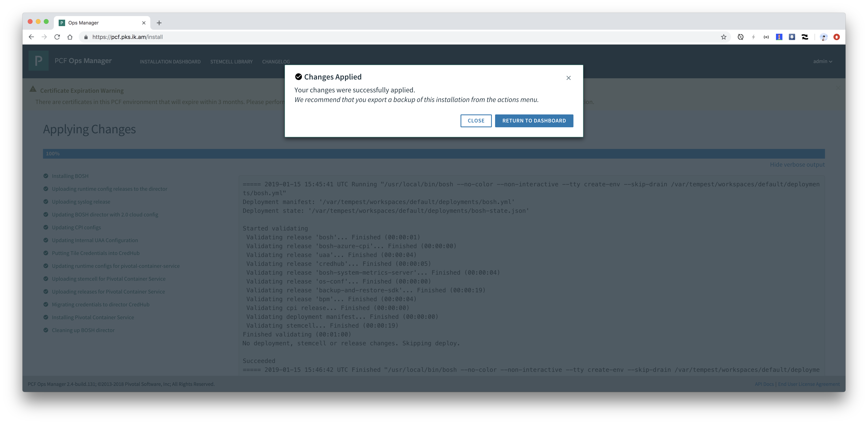Click the PCF Ops Manager logo icon
The image size is (868, 424).
(38, 61)
